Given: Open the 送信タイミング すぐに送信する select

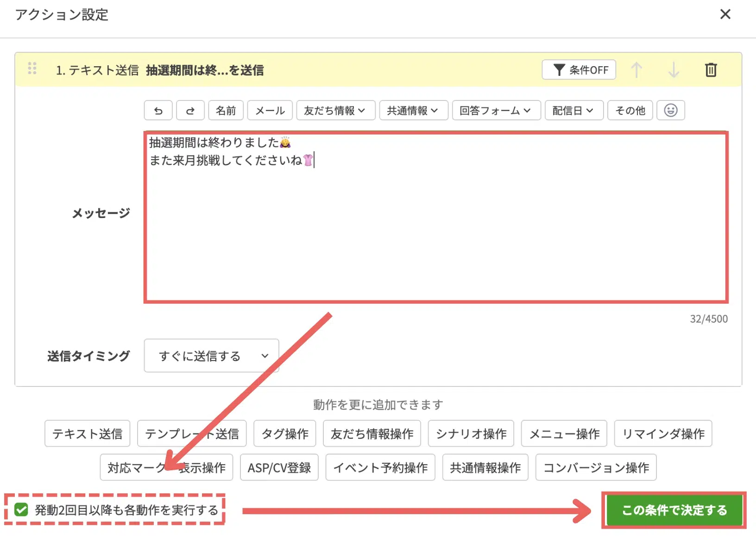Looking at the screenshot, I should (212, 355).
